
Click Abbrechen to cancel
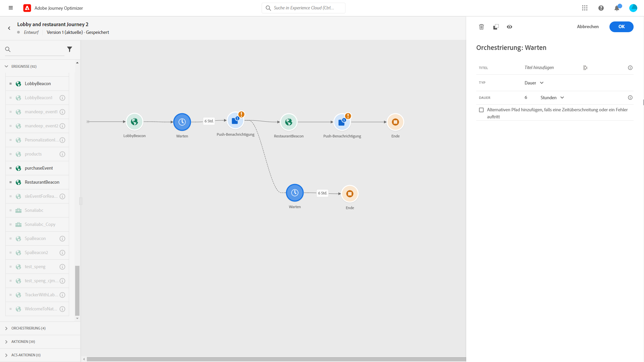pyautogui.click(x=587, y=27)
